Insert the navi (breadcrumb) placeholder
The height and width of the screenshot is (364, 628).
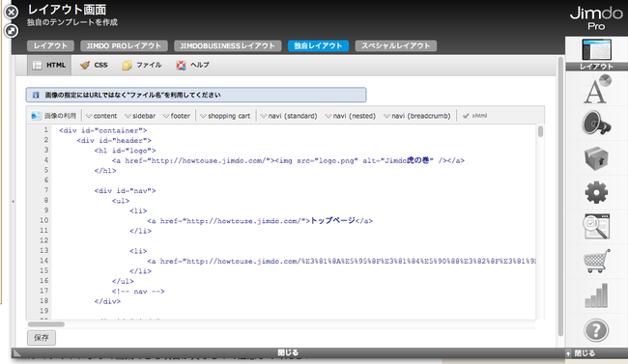(x=417, y=116)
